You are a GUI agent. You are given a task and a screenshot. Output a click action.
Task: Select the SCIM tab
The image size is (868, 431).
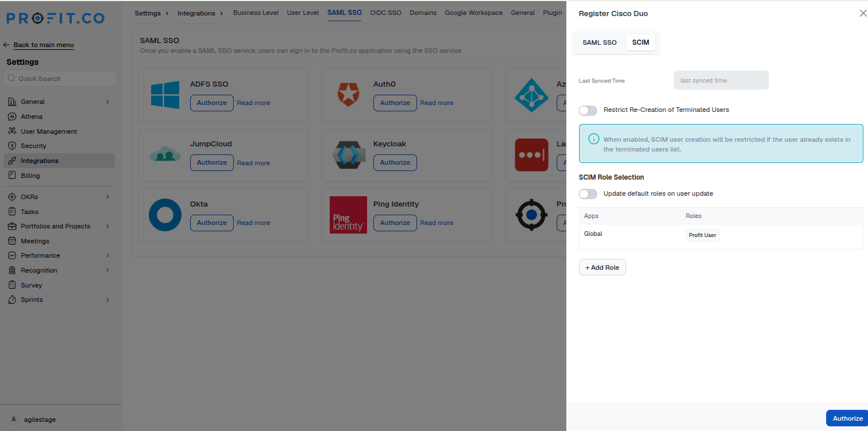[x=641, y=42]
